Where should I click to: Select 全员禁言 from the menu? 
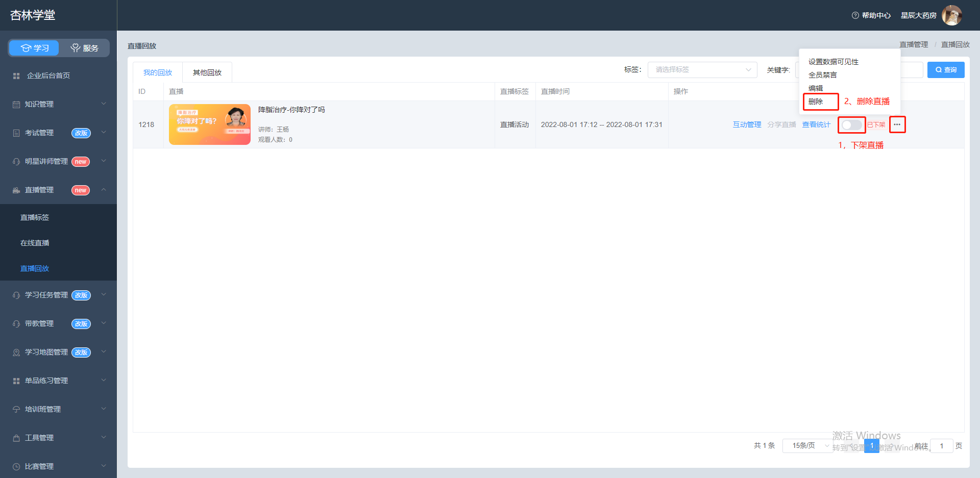pos(823,75)
